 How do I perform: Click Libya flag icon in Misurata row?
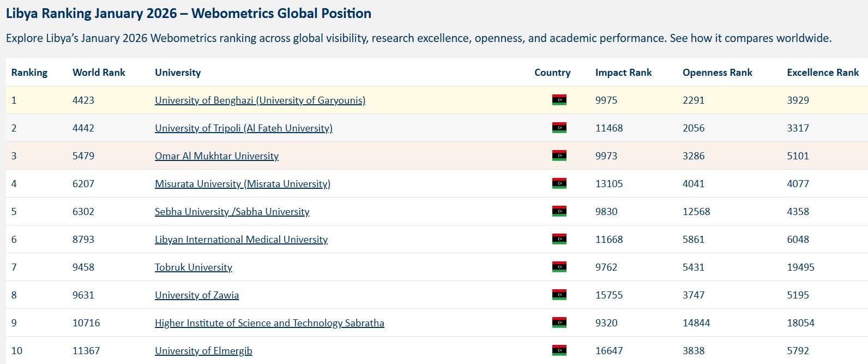[559, 183]
